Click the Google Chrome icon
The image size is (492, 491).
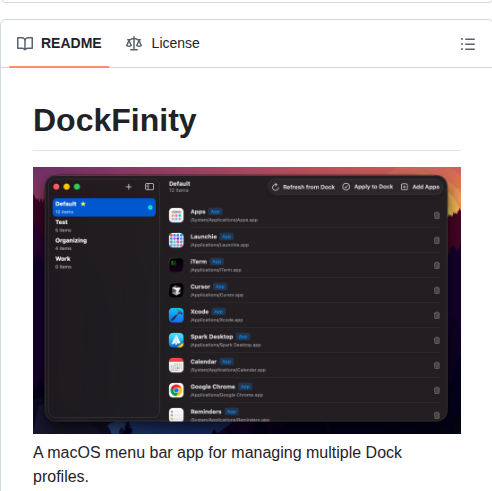click(176, 390)
